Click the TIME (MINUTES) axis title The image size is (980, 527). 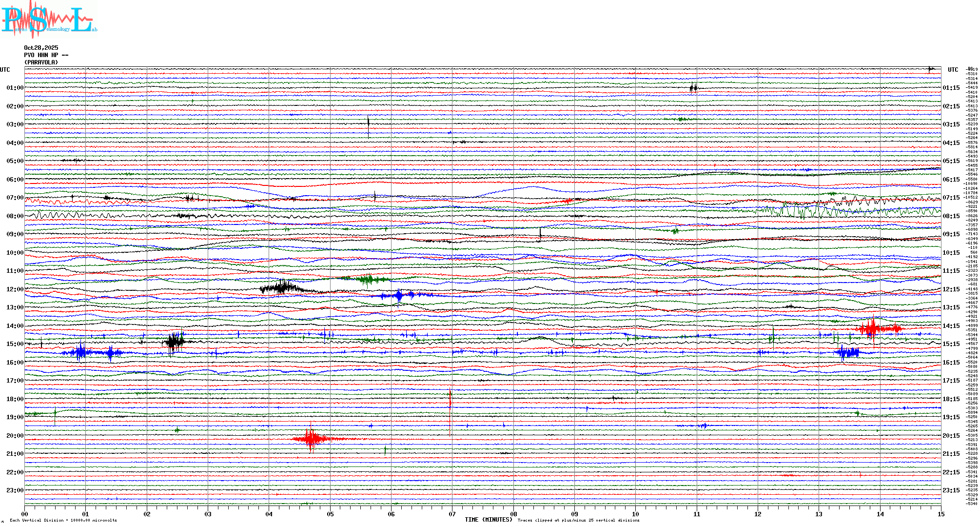(488, 520)
